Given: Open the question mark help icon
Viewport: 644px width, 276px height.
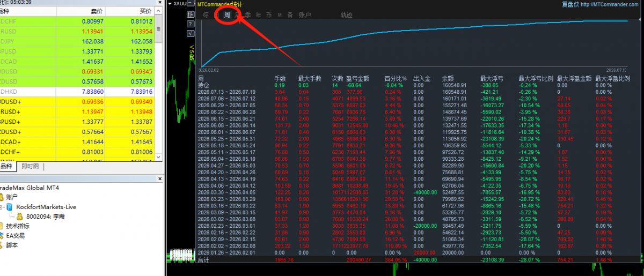Looking at the screenshot, I should [x=191, y=24].
